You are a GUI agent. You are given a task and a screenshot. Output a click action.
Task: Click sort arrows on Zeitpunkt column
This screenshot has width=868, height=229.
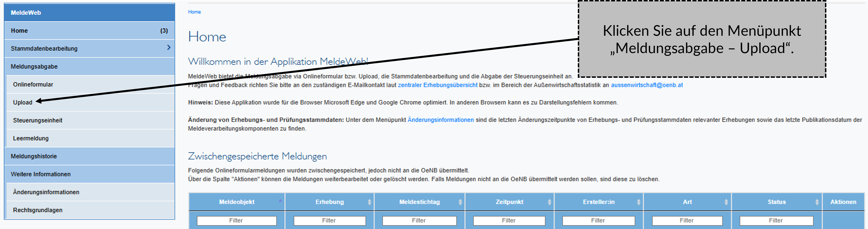click(x=549, y=202)
